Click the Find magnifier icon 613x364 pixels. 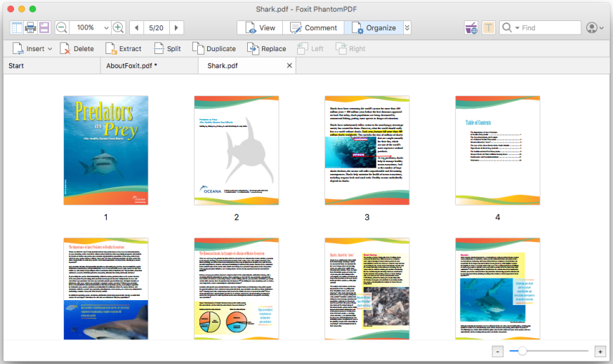507,27
